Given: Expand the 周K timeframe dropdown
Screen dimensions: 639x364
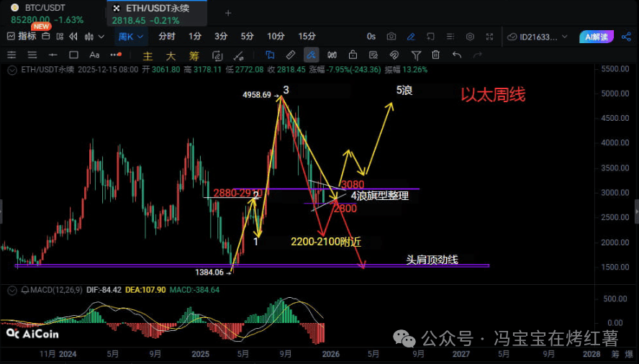Looking at the screenshot, I should click(x=130, y=37).
